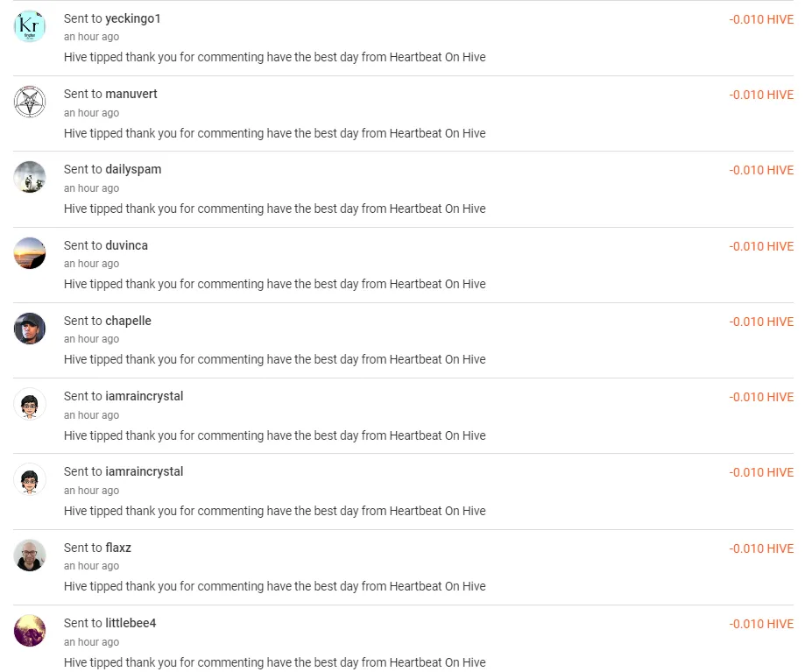Click the flaxz username
The image size is (805, 672).
[x=118, y=548]
